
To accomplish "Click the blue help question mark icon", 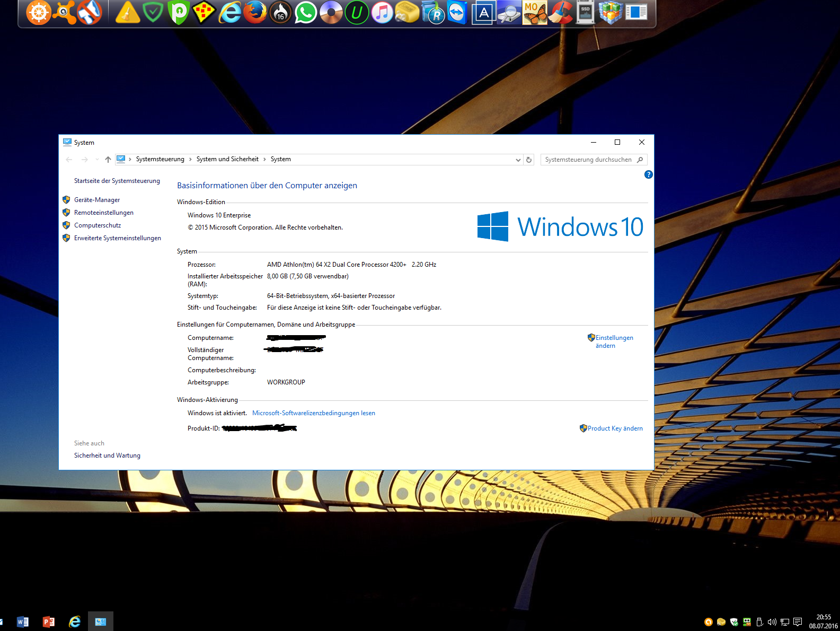I will click(648, 174).
